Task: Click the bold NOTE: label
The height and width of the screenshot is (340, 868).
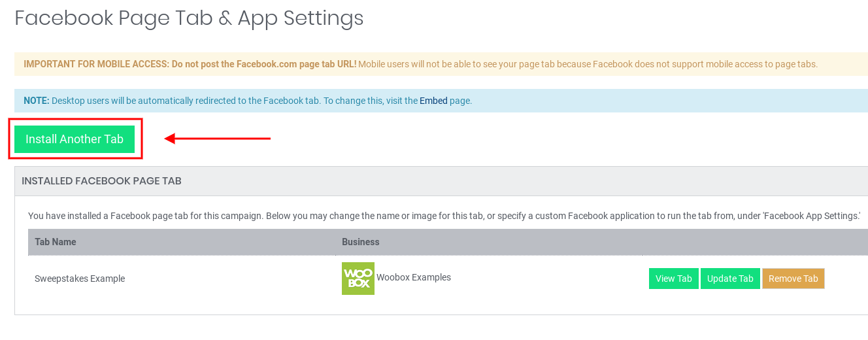Action: pos(37,101)
